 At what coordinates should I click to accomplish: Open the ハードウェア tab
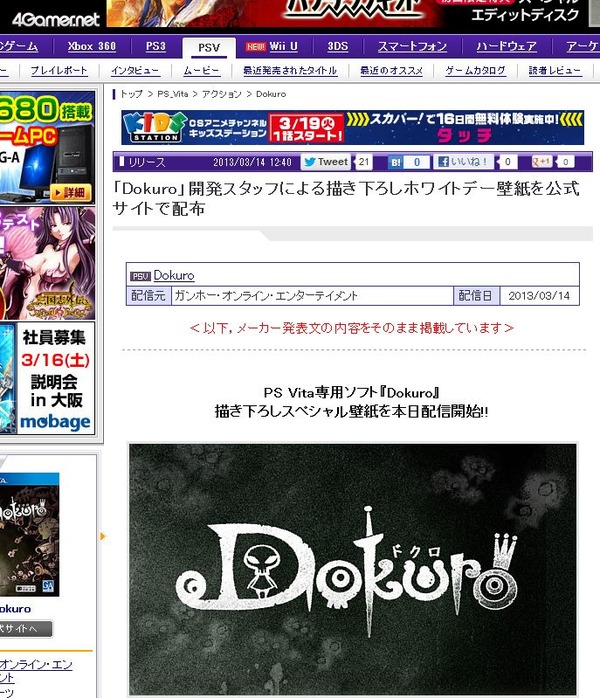tap(507, 46)
